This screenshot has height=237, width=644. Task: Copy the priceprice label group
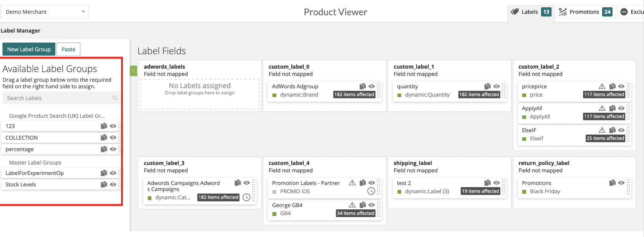(x=612, y=86)
